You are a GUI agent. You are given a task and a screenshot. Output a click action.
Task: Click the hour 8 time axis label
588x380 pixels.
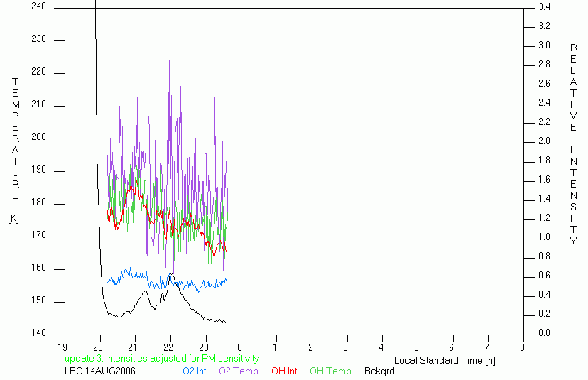[x=522, y=347]
